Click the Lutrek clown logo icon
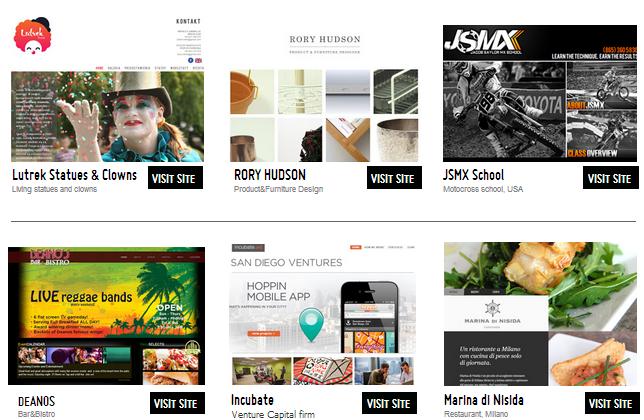Image resolution: width=644 pixels, height=420 pixels. (x=32, y=36)
